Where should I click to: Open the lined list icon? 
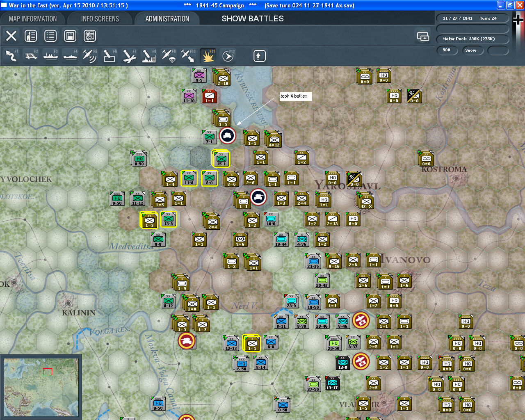[50, 36]
